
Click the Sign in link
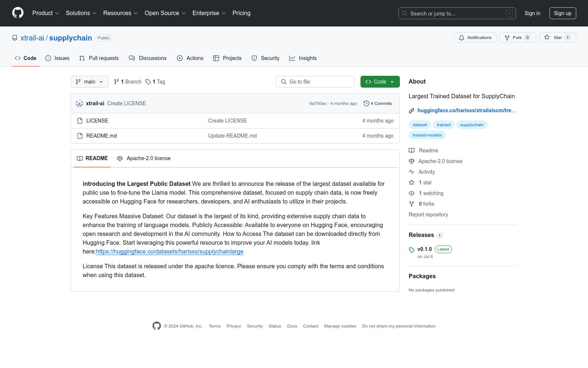[x=533, y=13]
